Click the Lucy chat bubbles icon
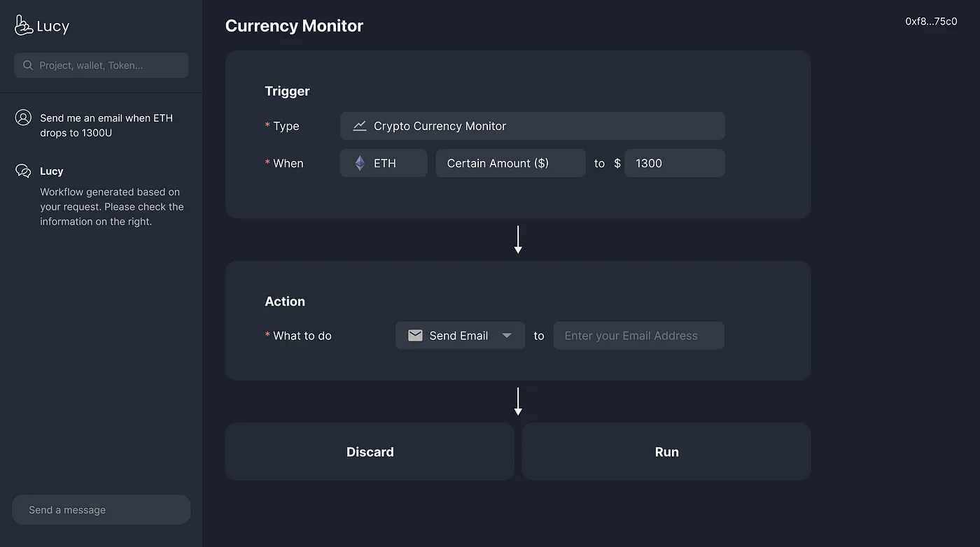The width and height of the screenshot is (980, 547). tap(23, 171)
